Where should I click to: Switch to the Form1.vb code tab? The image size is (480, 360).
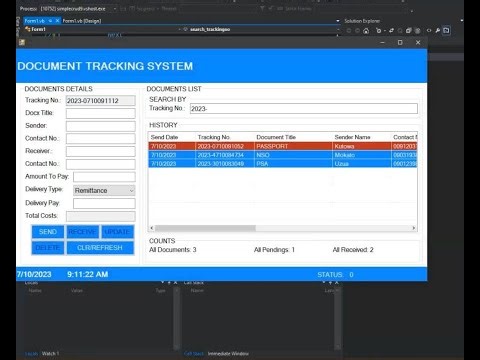(x=35, y=21)
